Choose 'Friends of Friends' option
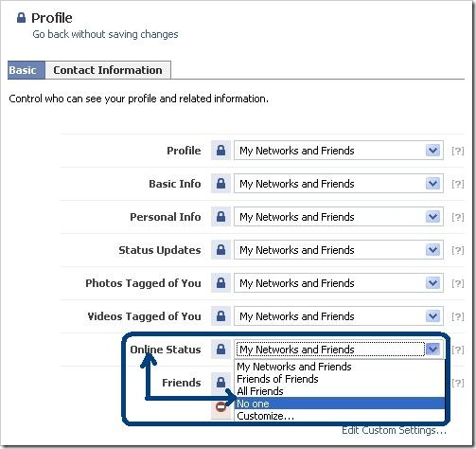 click(x=340, y=379)
